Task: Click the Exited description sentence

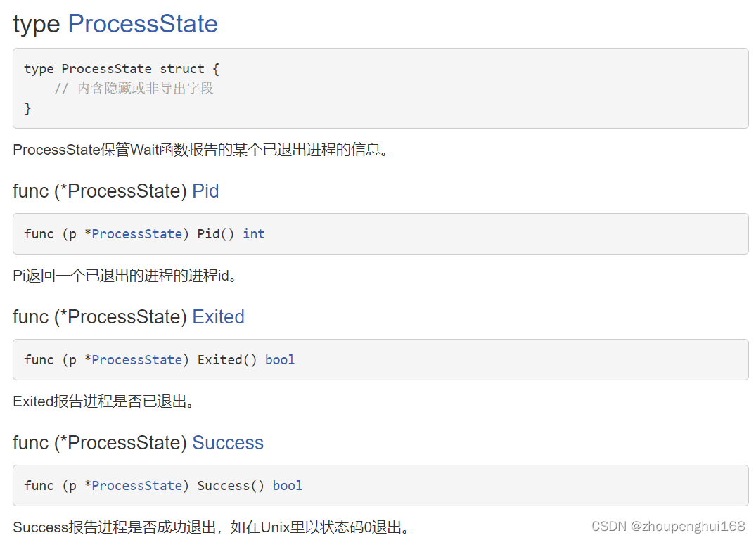Action: 103,401
